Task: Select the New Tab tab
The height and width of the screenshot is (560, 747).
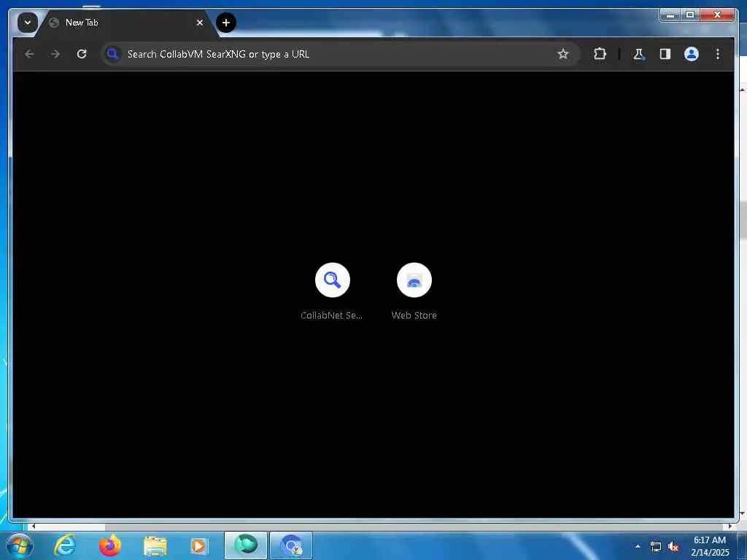Action: coord(127,23)
